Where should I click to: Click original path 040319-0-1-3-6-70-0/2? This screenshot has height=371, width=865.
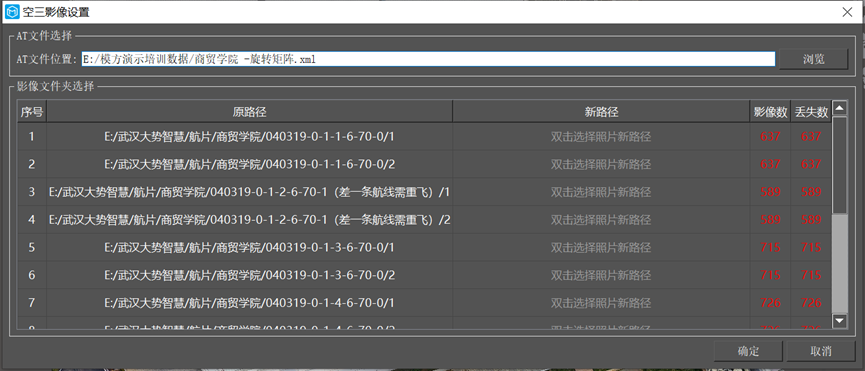pos(249,275)
